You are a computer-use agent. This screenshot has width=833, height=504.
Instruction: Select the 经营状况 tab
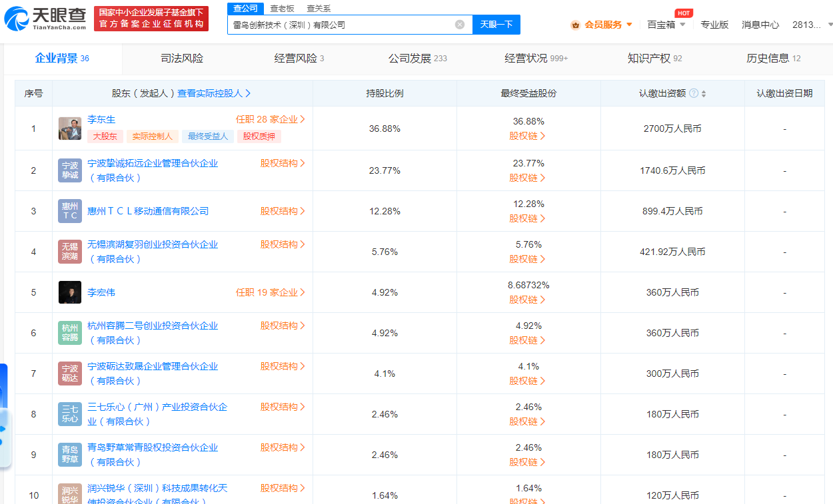pos(536,59)
